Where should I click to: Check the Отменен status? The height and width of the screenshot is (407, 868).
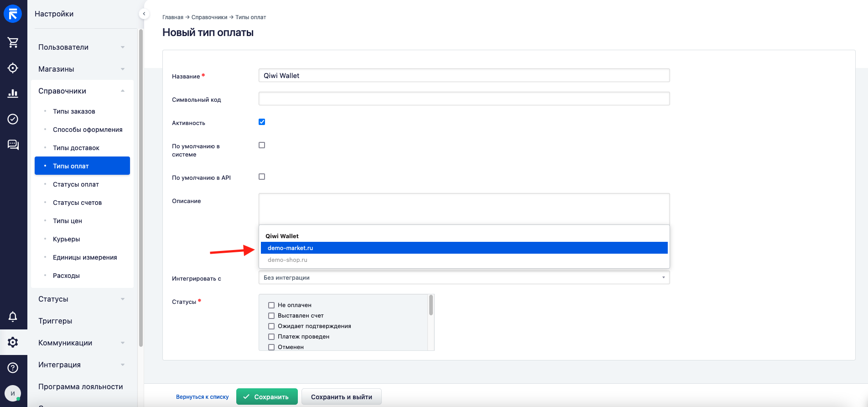(271, 347)
